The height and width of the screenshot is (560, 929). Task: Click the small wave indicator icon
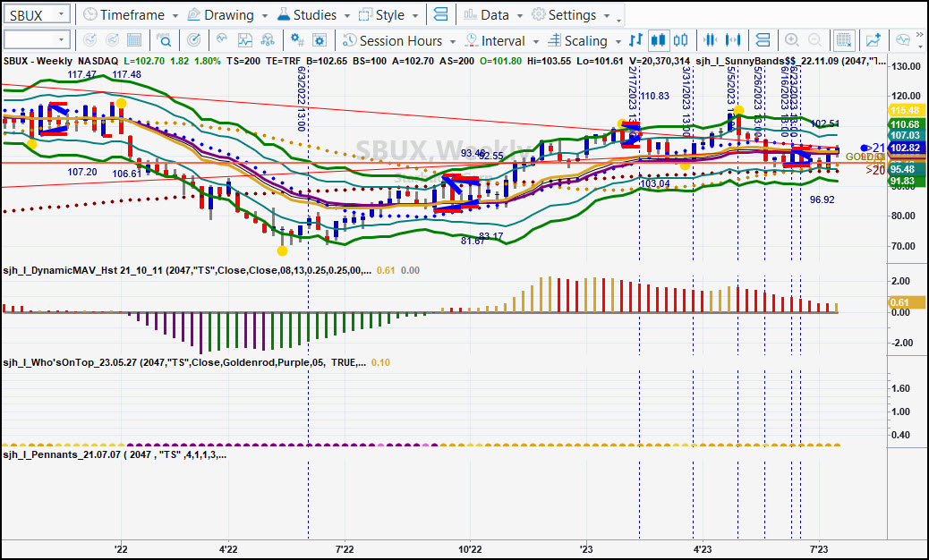(222, 40)
